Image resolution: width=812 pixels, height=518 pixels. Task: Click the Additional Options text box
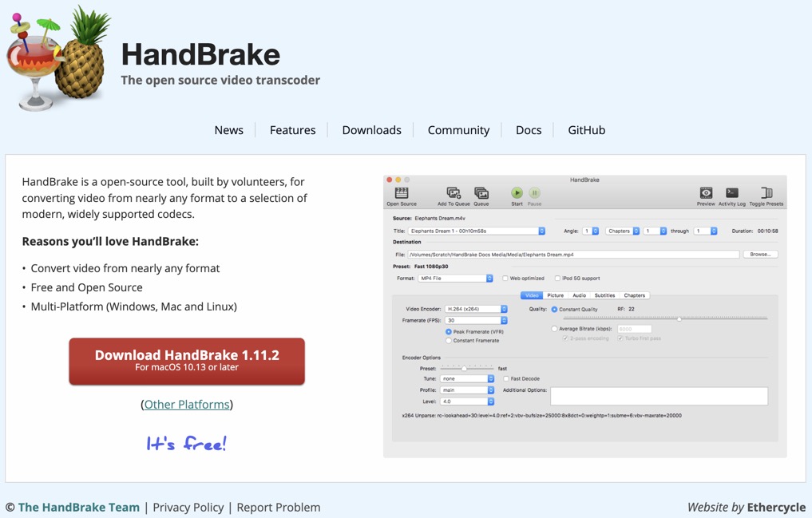[x=659, y=396]
